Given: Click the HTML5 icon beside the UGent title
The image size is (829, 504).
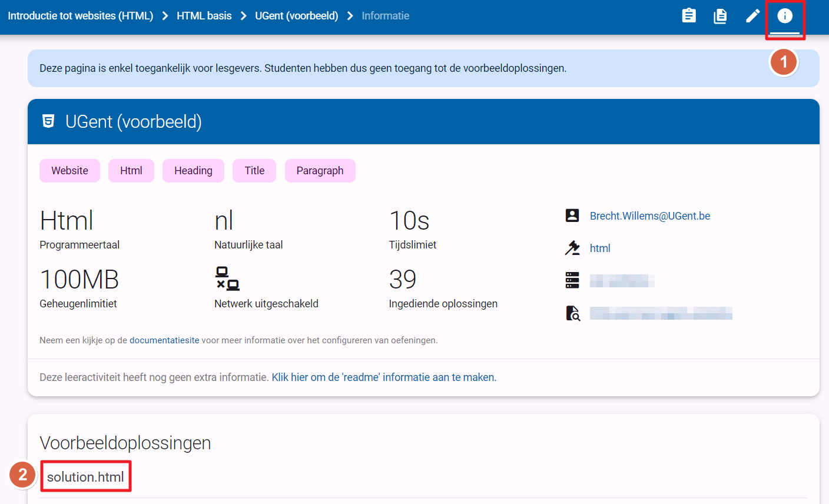Looking at the screenshot, I should coord(48,121).
